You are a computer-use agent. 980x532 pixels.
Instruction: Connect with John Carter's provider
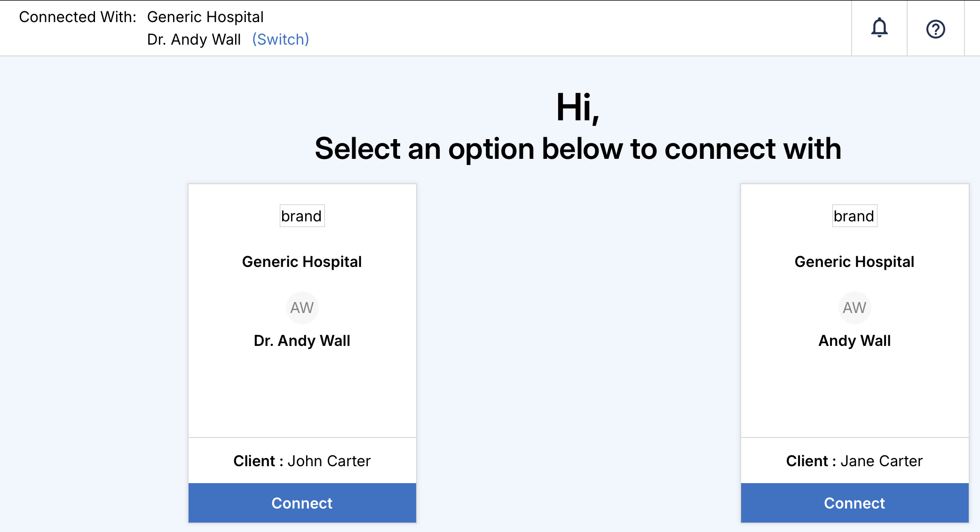(x=302, y=503)
